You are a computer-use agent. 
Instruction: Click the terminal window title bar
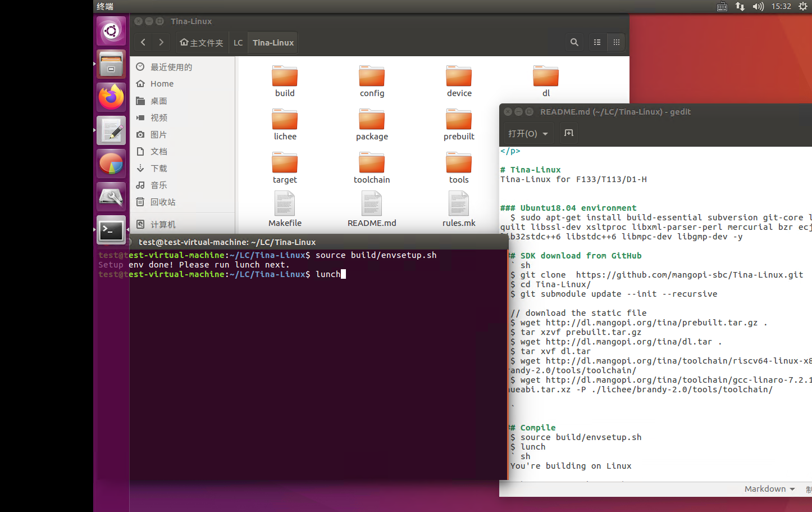318,242
